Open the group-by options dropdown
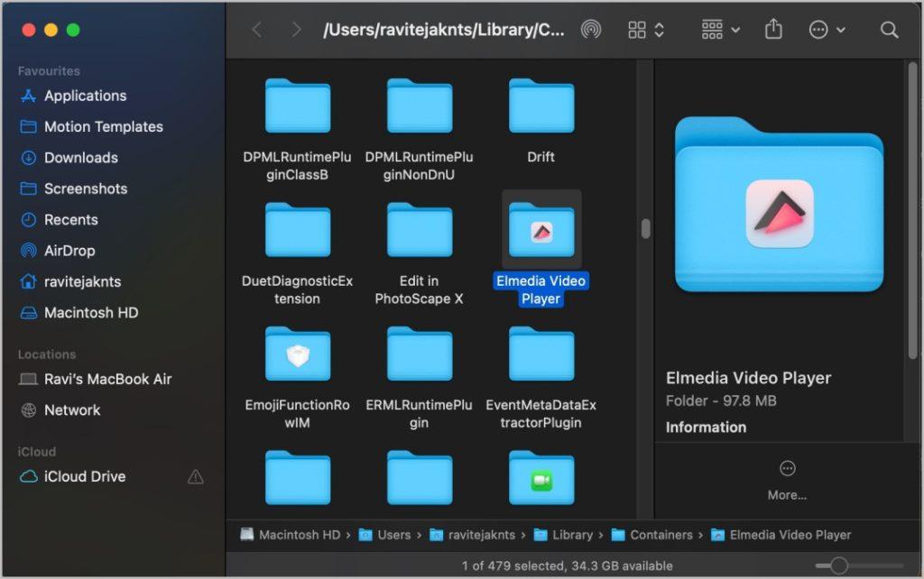 click(x=720, y=30)
